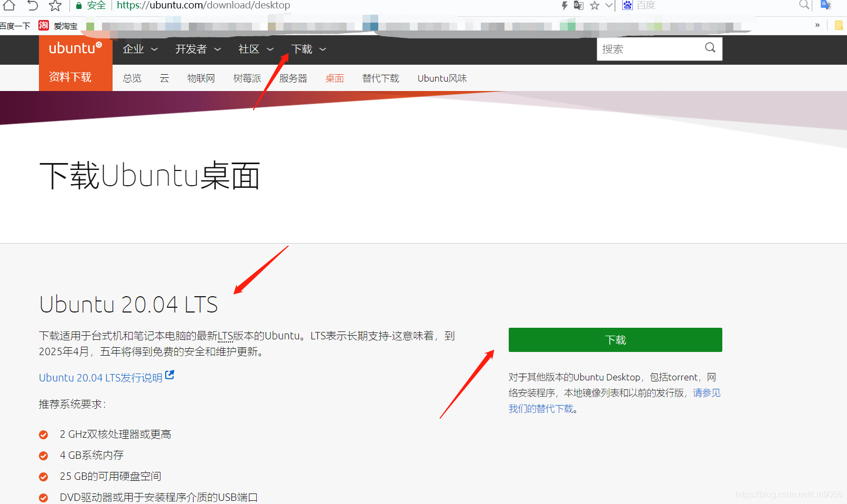This screenshot has height=504, width=847.
Task: Click the text 2 GHz双核处理器或更高
Action: [115, 434]
